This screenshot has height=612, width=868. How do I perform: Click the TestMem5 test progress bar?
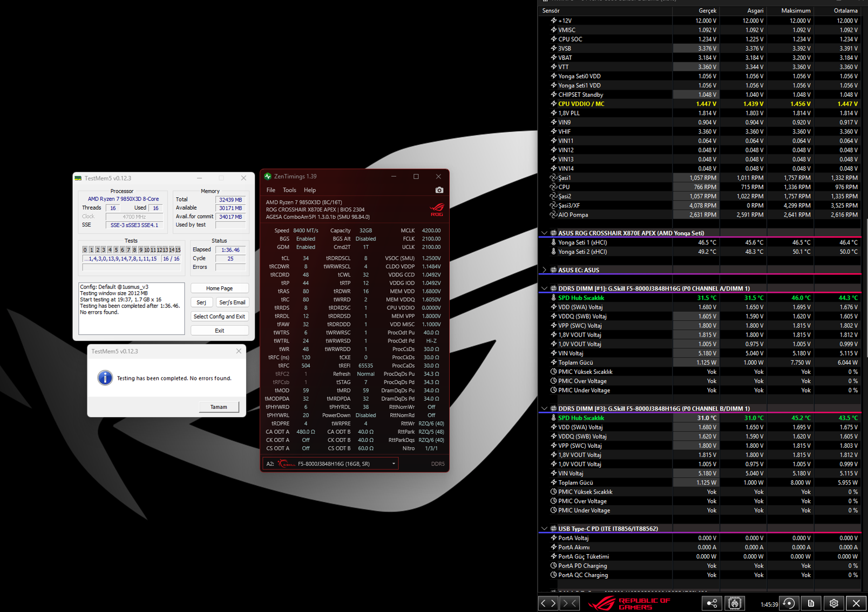coord(132,267)
